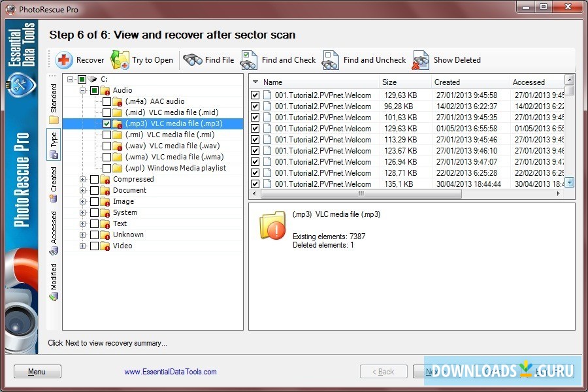Image resolution: width=588 pixels, height=392 pixels.
Task: Use the Find and Check tool
Action: (248, 59)
